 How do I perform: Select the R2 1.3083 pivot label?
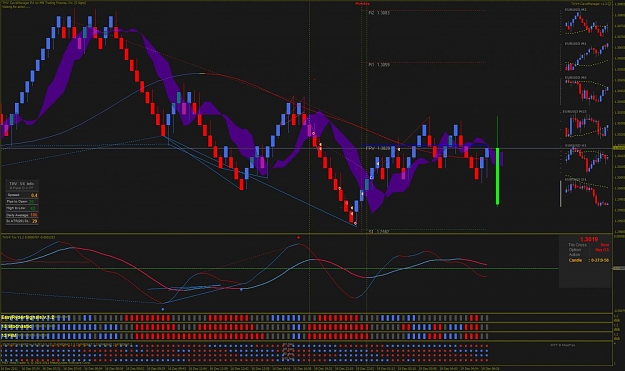pos(379,13)
